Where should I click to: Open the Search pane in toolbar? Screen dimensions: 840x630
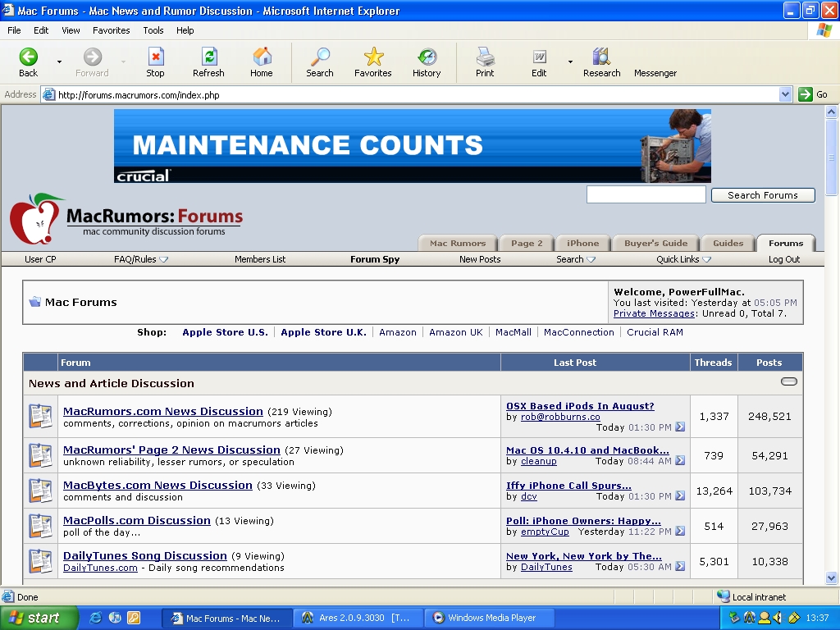(x=320, y=57)
